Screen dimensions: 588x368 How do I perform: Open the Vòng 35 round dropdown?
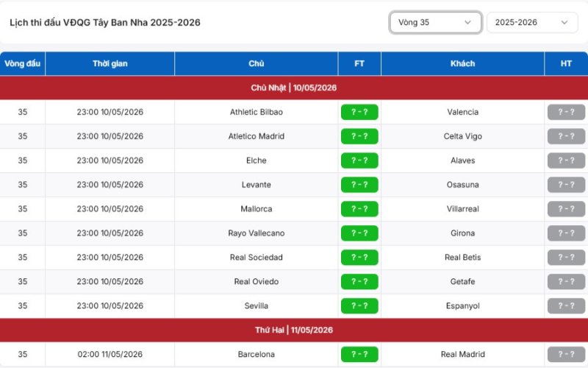pyautogui.click(x=435, y=23)
